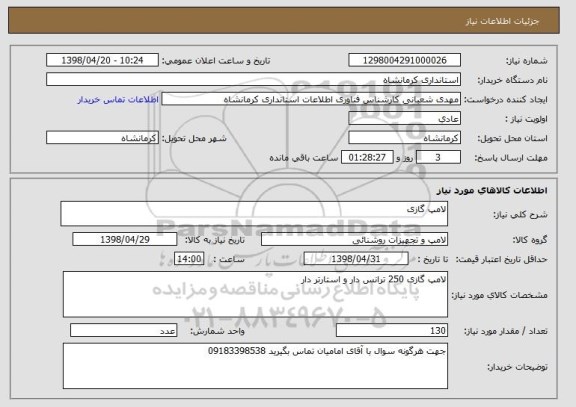Image resolution: width=576 pixels, height=407 pixels.
Task: Click the label استان محل تحویل
Action: coord(512,138)
